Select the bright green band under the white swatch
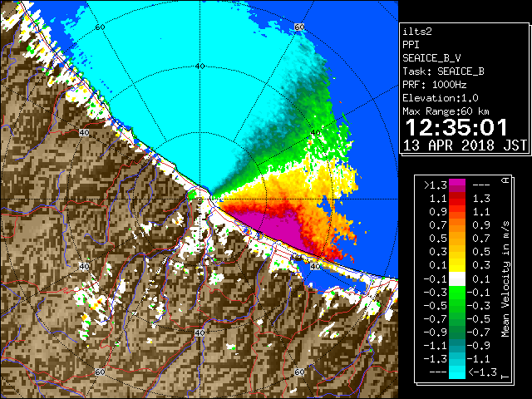The height and width of the screenshot is (399, 532). click(457, 293)
